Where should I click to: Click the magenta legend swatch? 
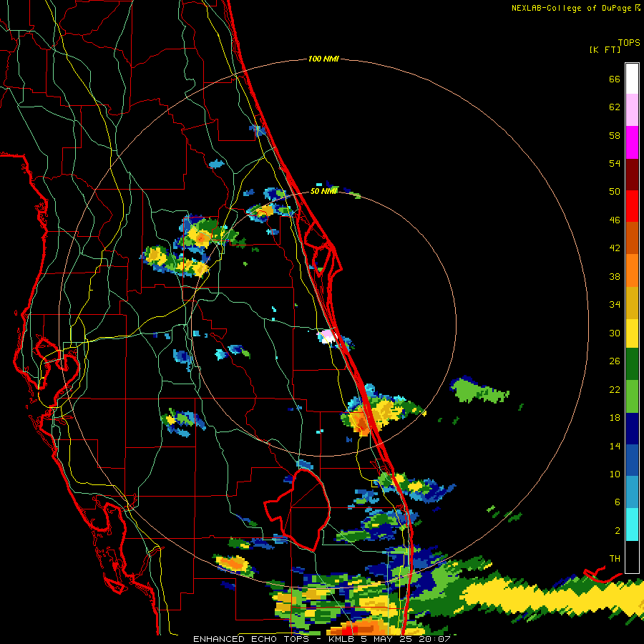coord(632,142)
